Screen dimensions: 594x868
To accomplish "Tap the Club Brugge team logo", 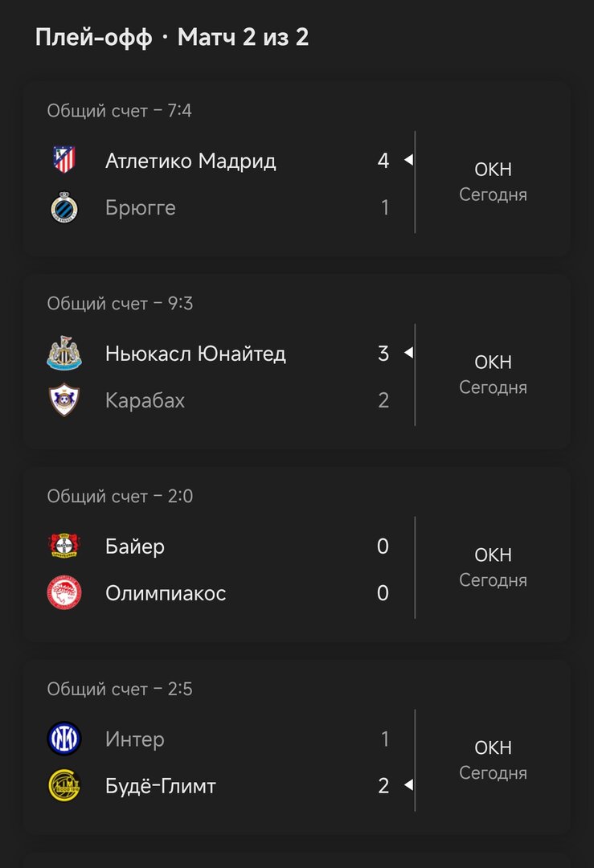I will 64,208.
